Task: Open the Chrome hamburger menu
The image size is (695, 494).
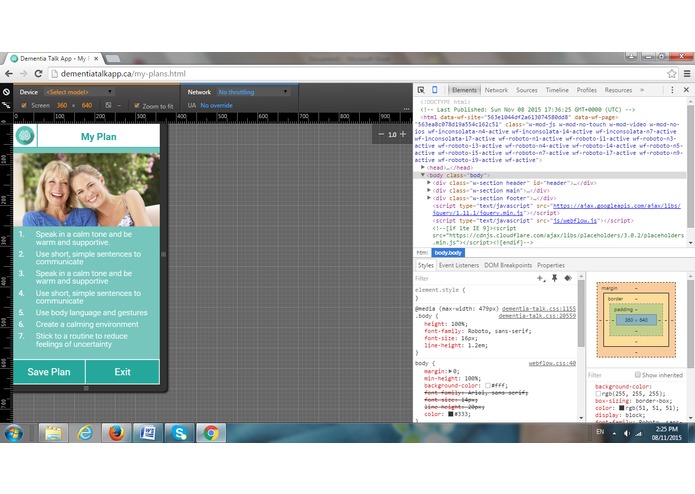Action: (x=687, y=74)
